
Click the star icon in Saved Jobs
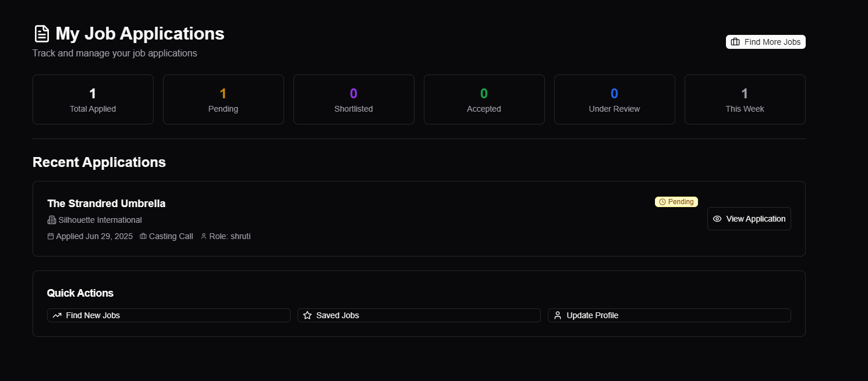(x=307, y=315)
